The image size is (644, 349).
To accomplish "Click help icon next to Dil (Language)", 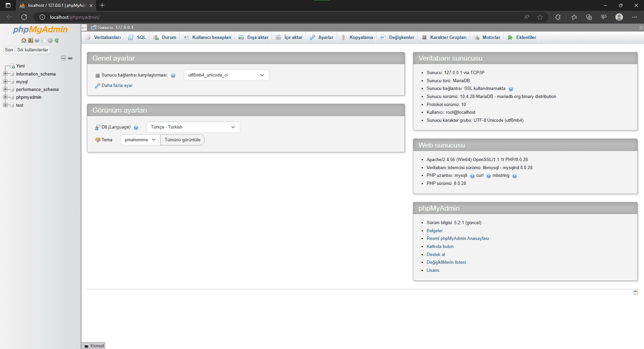I will (x=136, y=128).
